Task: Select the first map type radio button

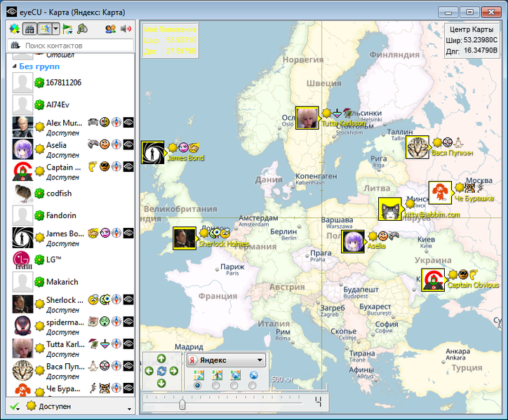Action: [197, 386]
